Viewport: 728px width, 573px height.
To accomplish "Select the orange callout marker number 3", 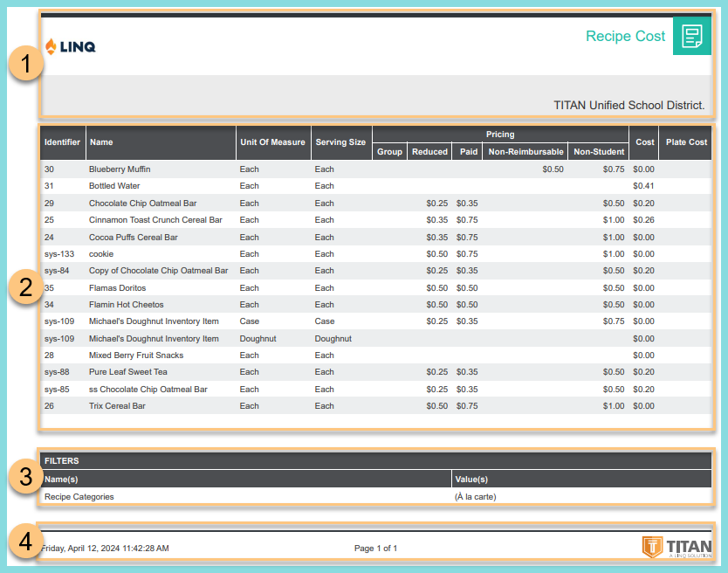I will coord(26,477).
